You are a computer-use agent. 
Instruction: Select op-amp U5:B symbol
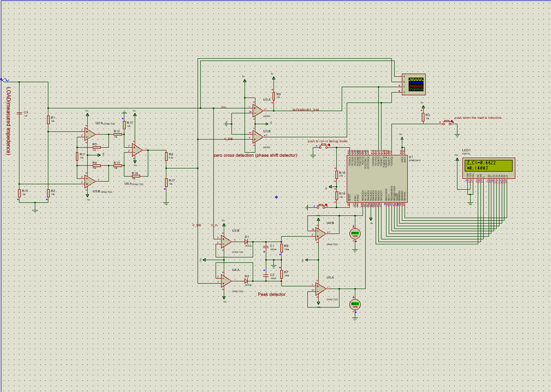click(90, 182)
